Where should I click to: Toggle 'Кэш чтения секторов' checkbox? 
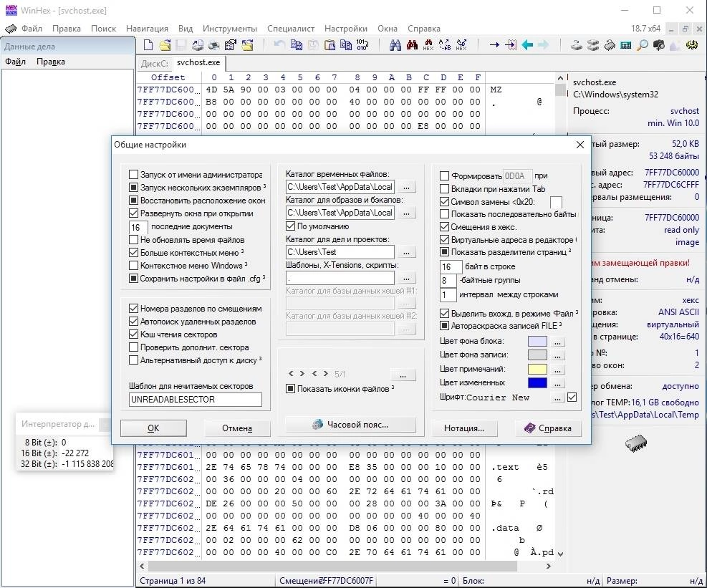coord(133,334)
